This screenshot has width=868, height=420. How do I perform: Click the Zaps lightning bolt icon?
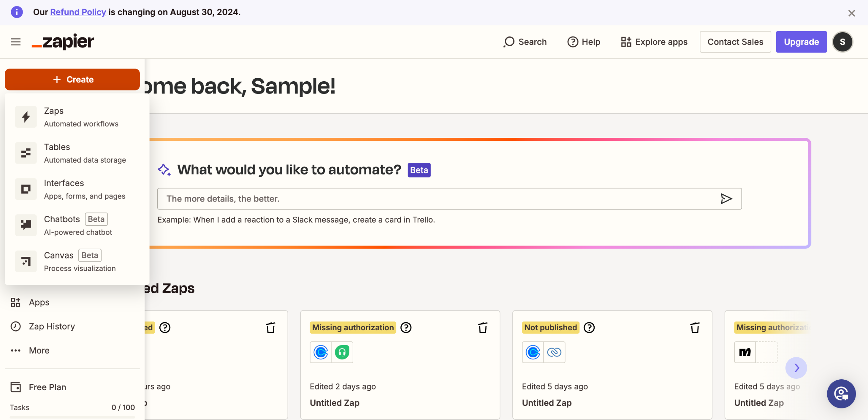click(x=26, y=117)
